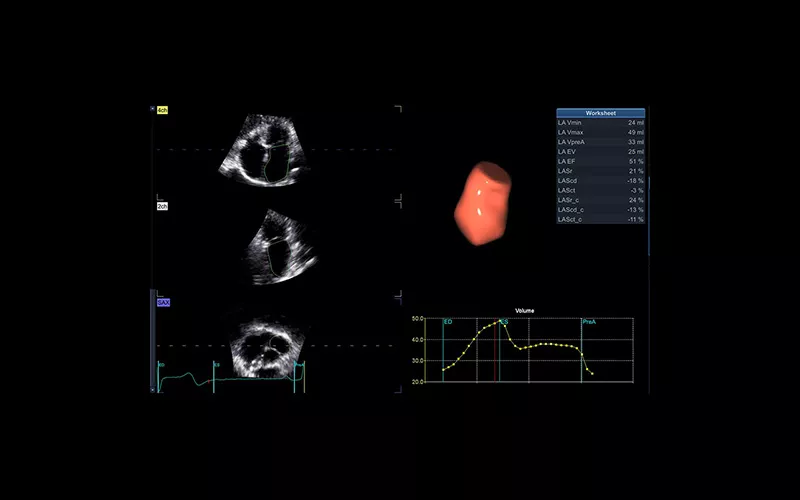Click the green LA contour in the 4ch view
Image resolution: width=800 pixels, height=500 pixels.
click(x=278, y=163)
